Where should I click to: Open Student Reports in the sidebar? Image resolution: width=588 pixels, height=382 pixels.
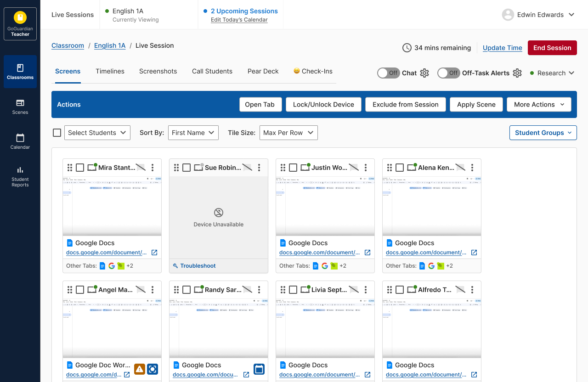point(20,177)
